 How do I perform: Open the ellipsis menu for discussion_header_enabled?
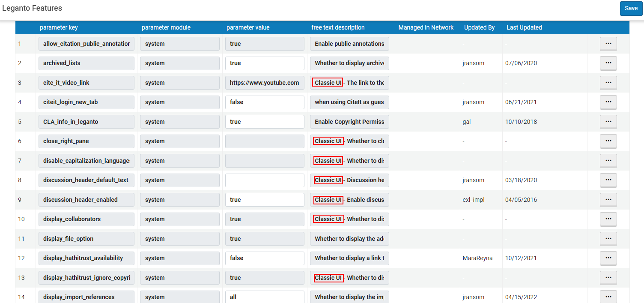pos(608,200)
